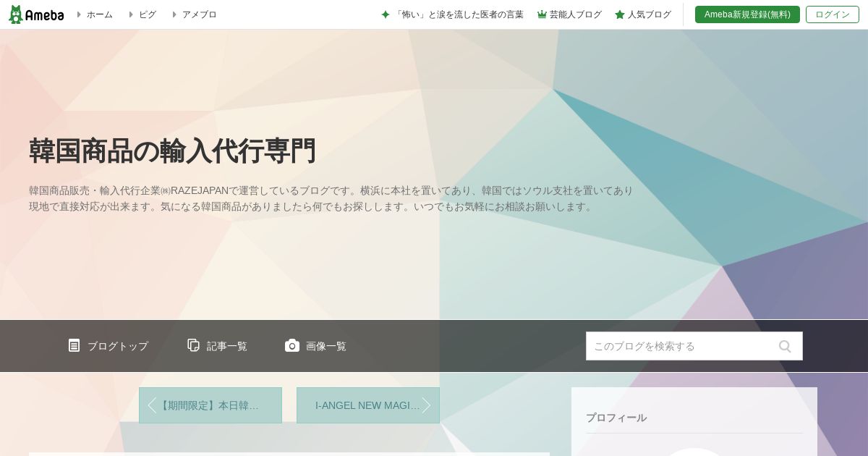This screenshot has width=868, height=456.
Task: Open 人気ブログ link
Action: [650, 14]
